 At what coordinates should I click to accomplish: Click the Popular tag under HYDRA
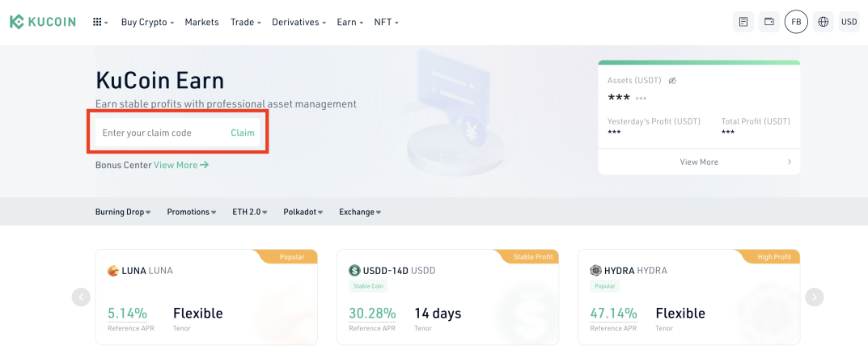(x=605, y=286)
